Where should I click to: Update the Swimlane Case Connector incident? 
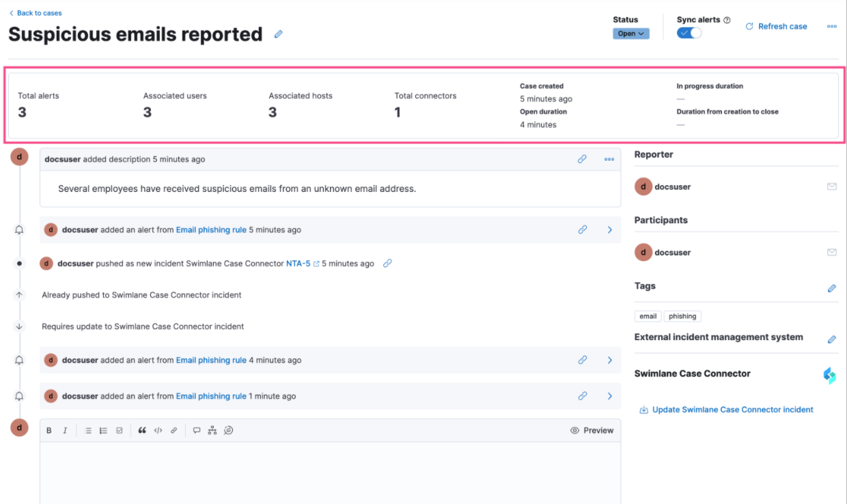731,409
